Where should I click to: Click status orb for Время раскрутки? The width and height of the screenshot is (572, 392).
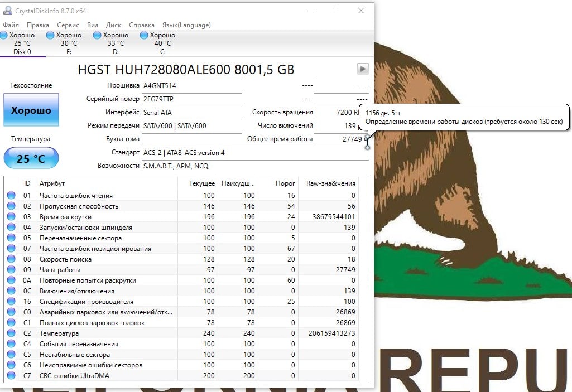click(11, 216)
